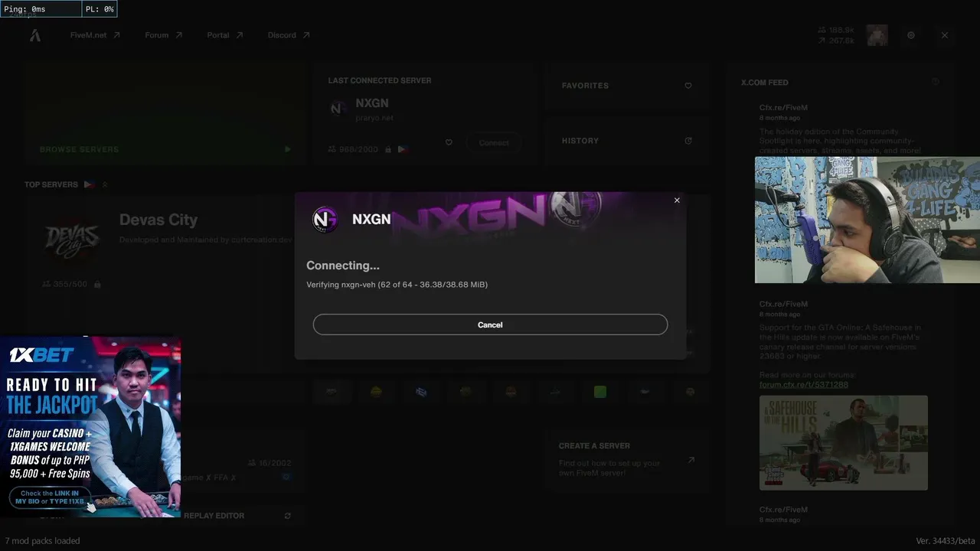
Task: Open the Replay Editor
Action: pos(214,516)
